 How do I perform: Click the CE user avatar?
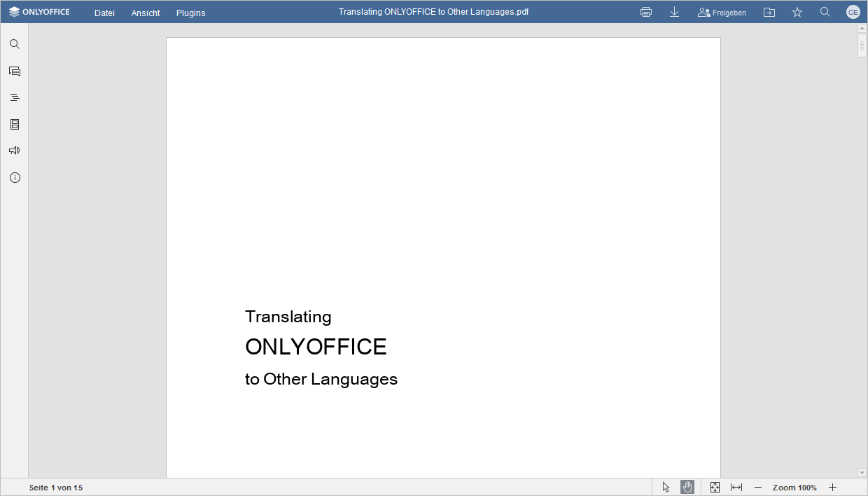pyautogui.click(x=853, y=12)
